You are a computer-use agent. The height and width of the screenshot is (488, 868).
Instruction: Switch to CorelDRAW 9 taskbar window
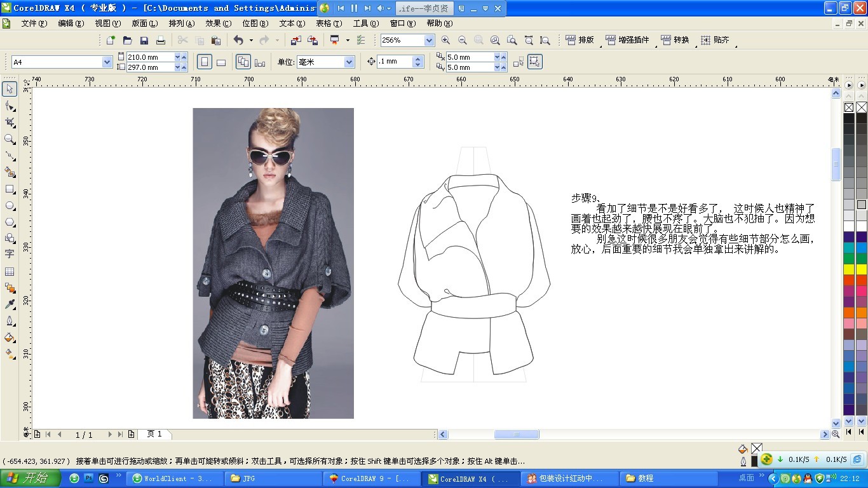click(x=372, y=478)
